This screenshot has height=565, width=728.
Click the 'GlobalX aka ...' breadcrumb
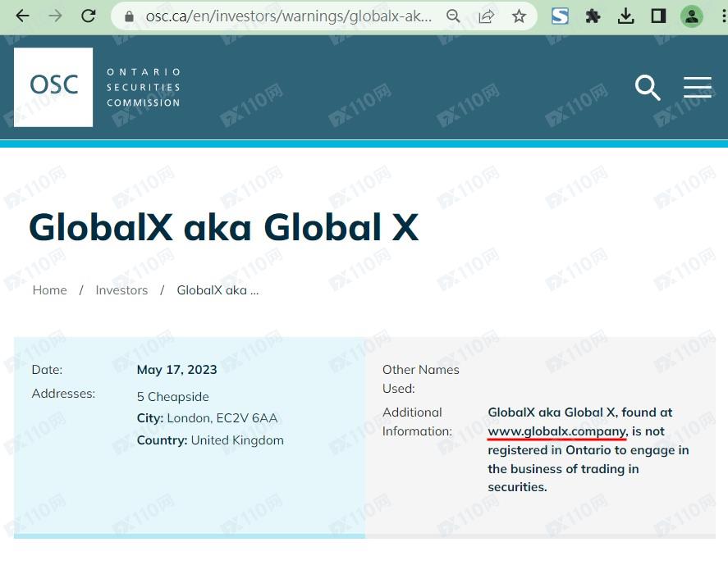[x=217, y=290]
